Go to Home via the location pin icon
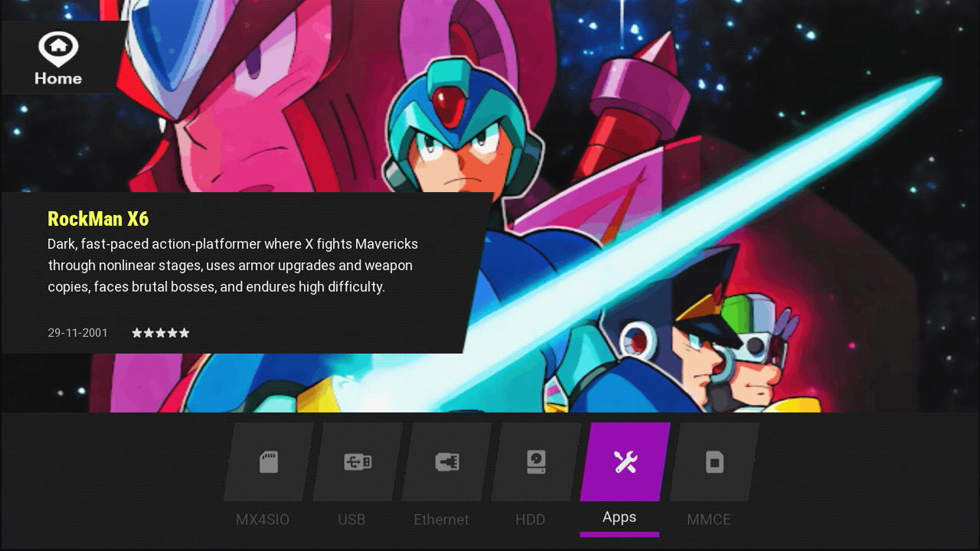980x551 pixels. [58, 49]
